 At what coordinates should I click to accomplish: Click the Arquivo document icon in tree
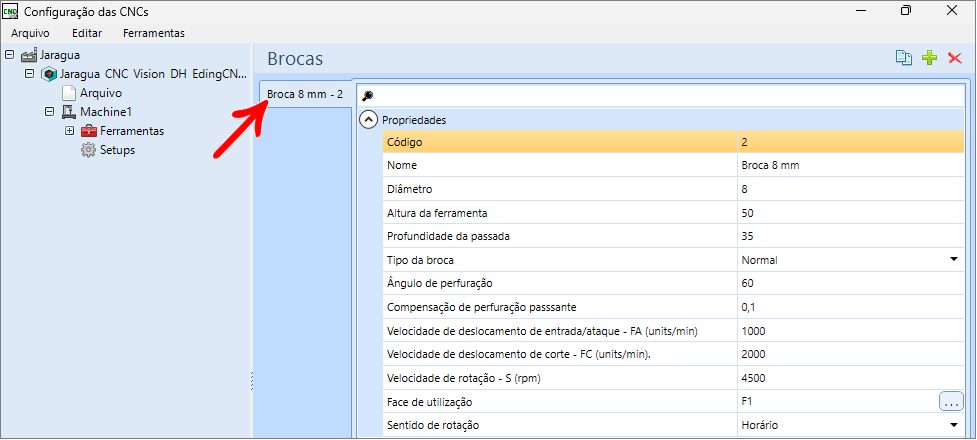click(x=69, y=93)
